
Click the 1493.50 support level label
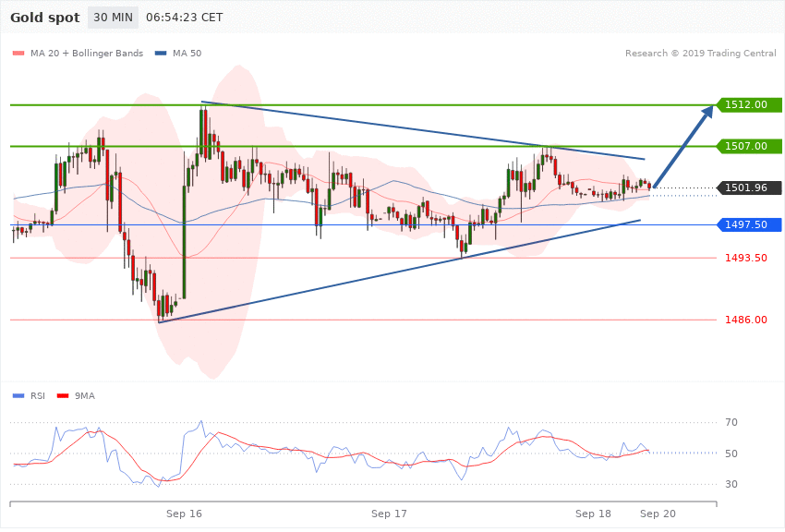point(746,258)
